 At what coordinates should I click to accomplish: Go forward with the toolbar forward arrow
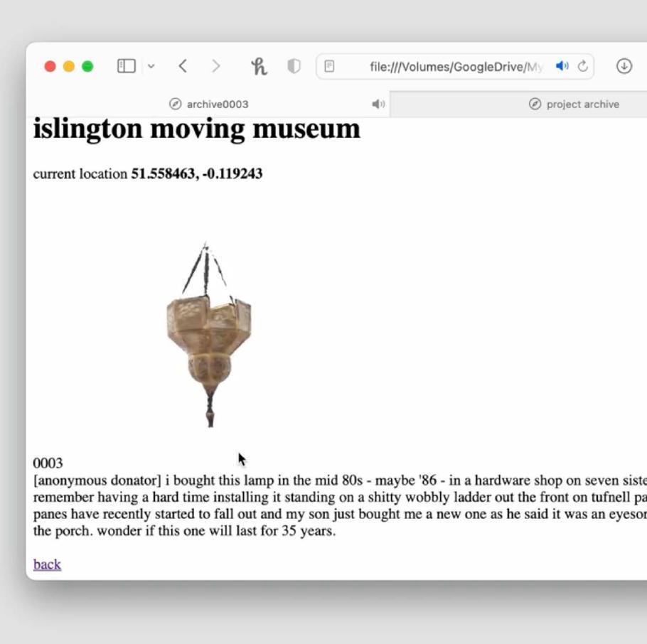tap(215, 66)
